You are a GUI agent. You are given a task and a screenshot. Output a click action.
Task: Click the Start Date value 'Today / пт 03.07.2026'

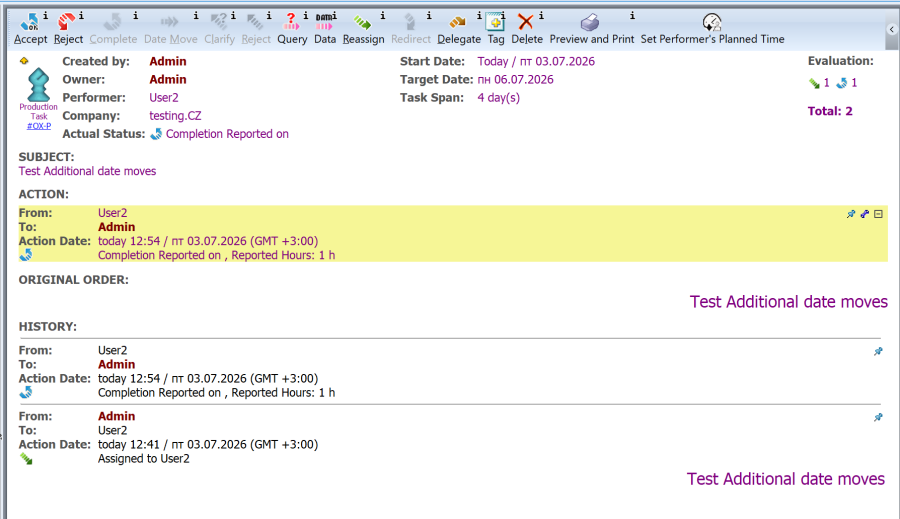coord(536,61)
